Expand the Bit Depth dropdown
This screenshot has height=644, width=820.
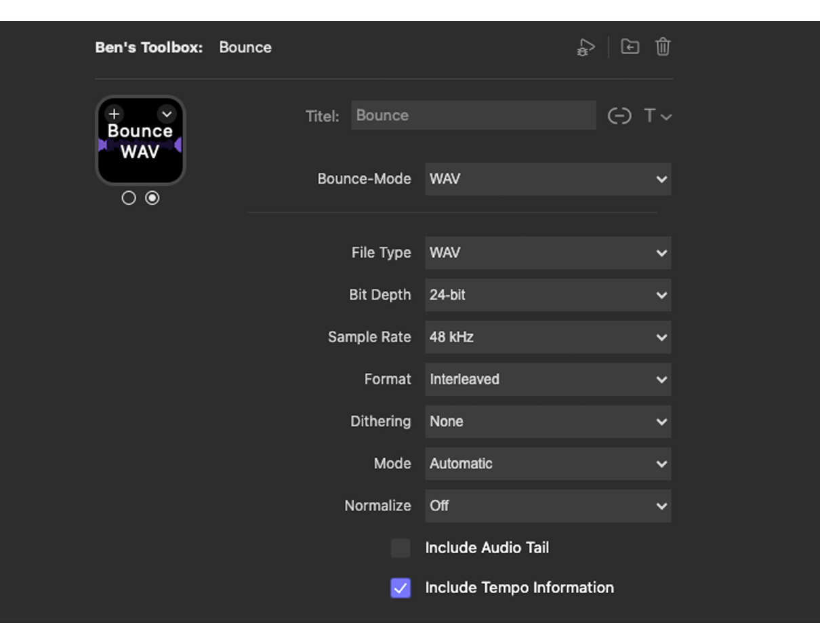point(548,295)
